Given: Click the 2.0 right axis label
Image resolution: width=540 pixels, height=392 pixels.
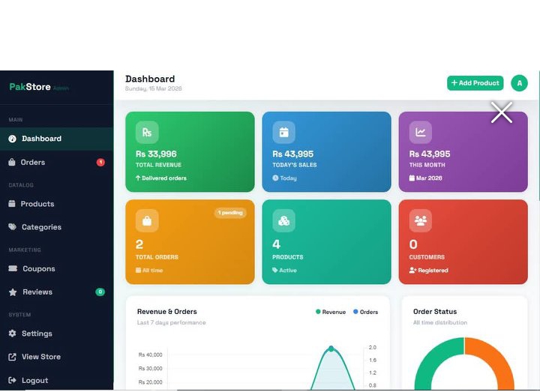Looking at the screenshot, I should 372,347.
